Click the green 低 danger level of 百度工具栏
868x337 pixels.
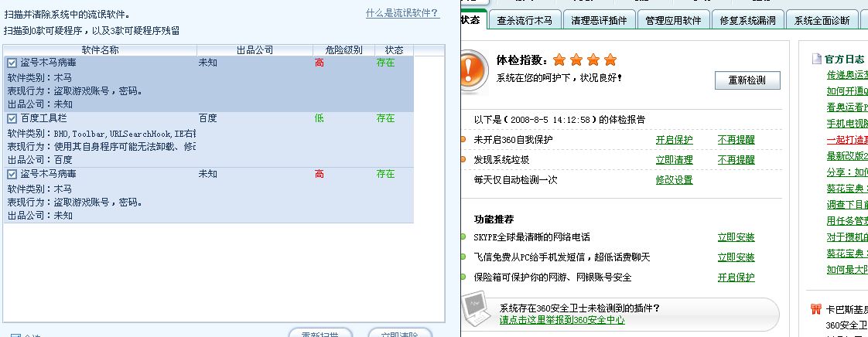point(320,118)
